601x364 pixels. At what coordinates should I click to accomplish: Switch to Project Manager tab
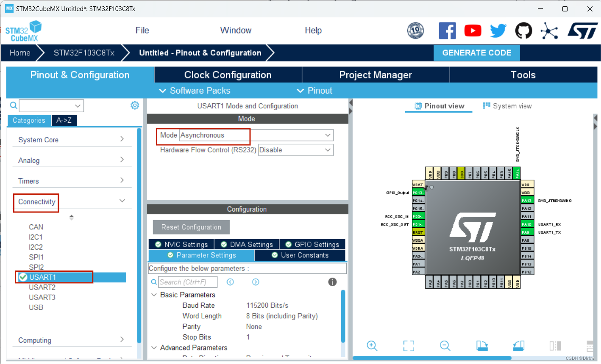(x=376, y=75)
